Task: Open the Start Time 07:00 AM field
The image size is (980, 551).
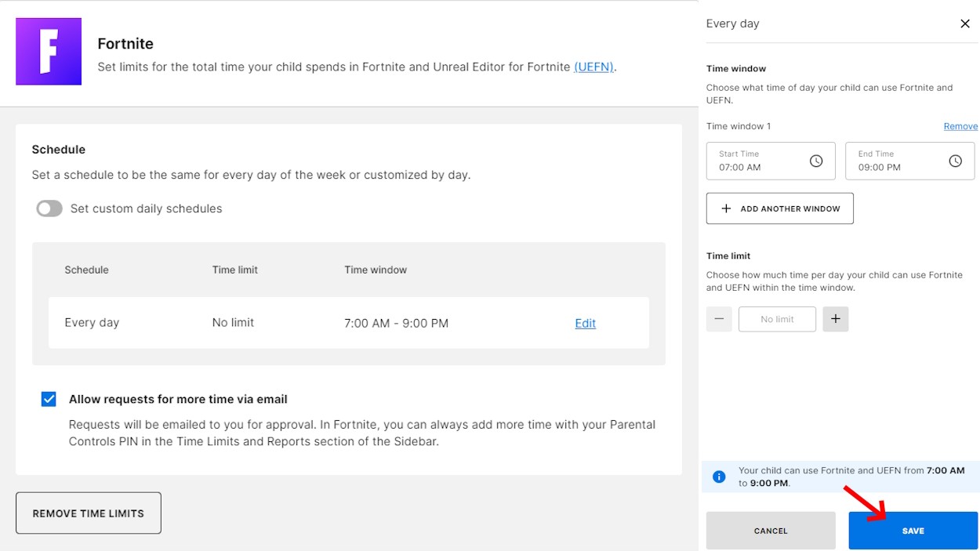Action: [771, 161]
